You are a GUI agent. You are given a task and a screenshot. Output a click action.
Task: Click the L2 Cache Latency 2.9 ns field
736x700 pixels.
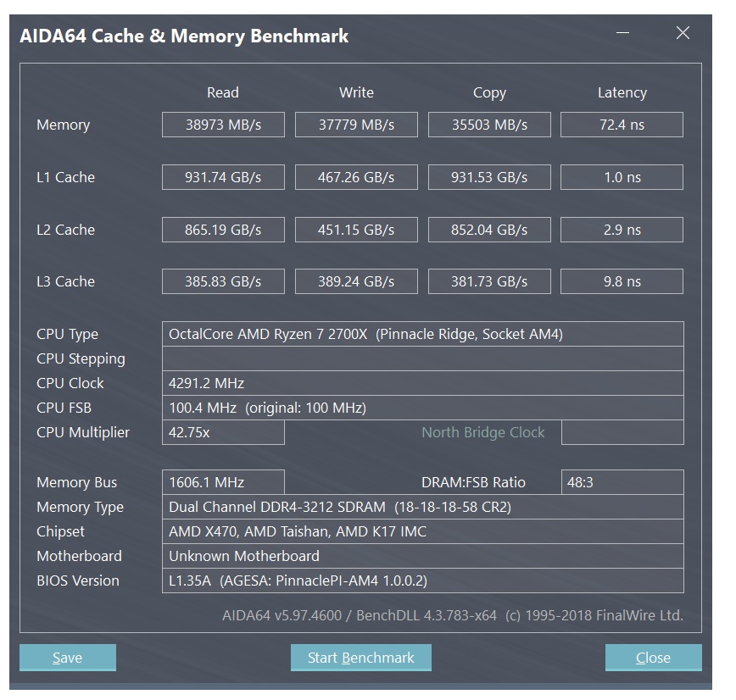click(x=622, y=230)
